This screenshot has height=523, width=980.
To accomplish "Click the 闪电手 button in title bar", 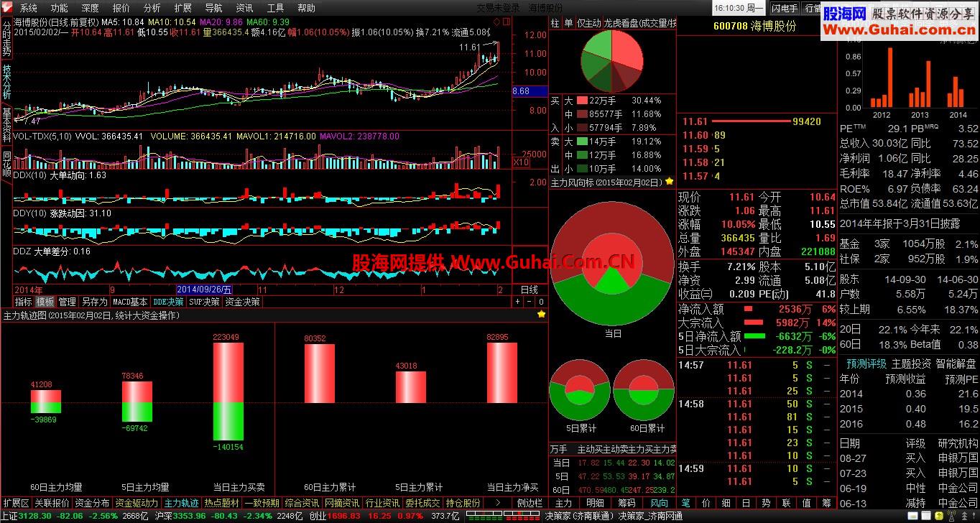I will (x=784, y=8).
